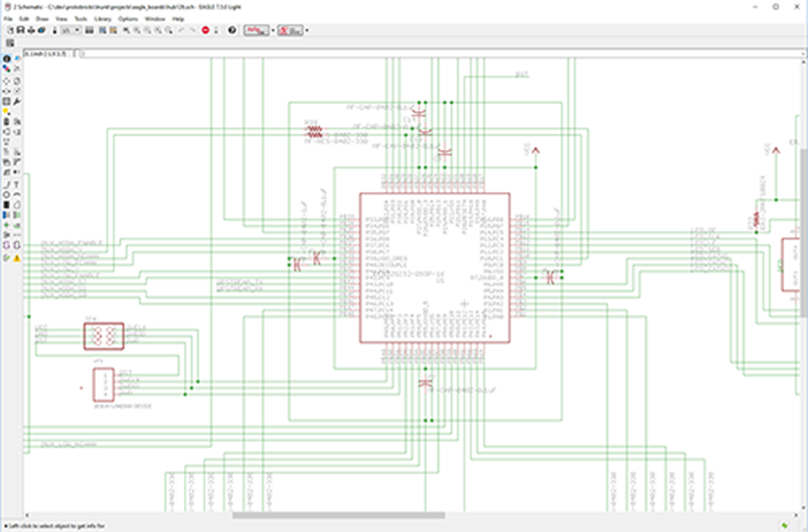The image size is (808, 532).
Task: Open the Help question mark icon
Action: tap(232, 30)
